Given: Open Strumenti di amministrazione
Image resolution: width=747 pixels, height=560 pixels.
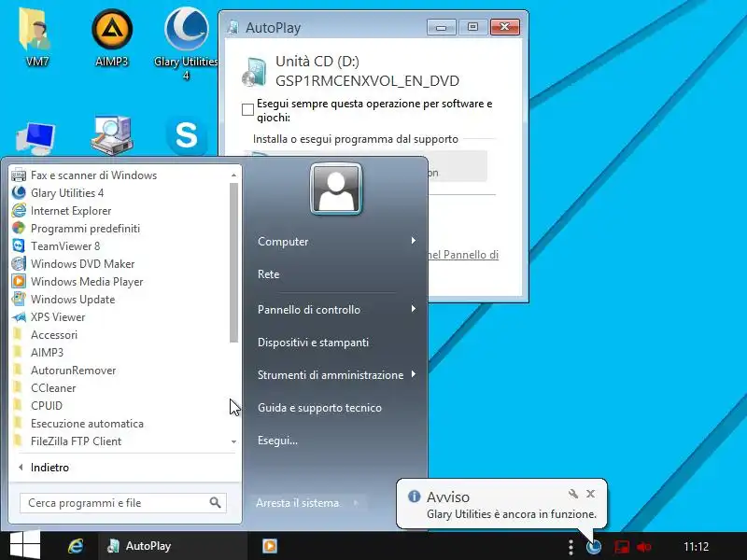Looking at the screenshot, I should pyautogui.click(x=331, y=375).
